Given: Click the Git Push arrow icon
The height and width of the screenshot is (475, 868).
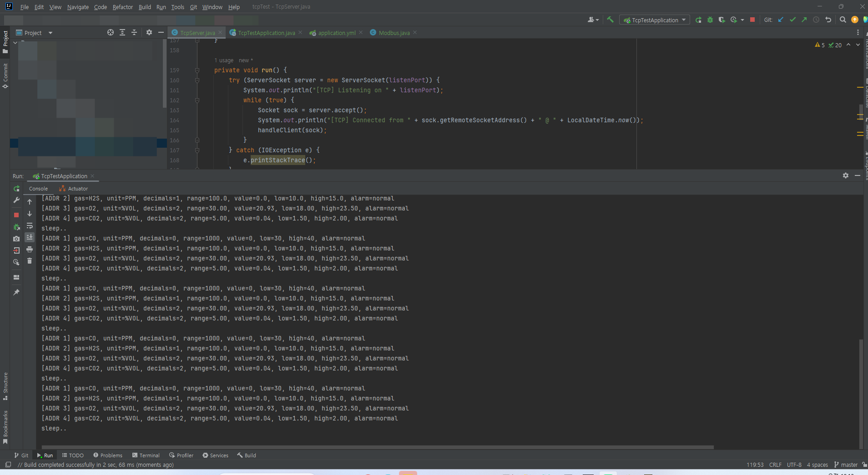Looking at the screenshot, I should [804, 20].
